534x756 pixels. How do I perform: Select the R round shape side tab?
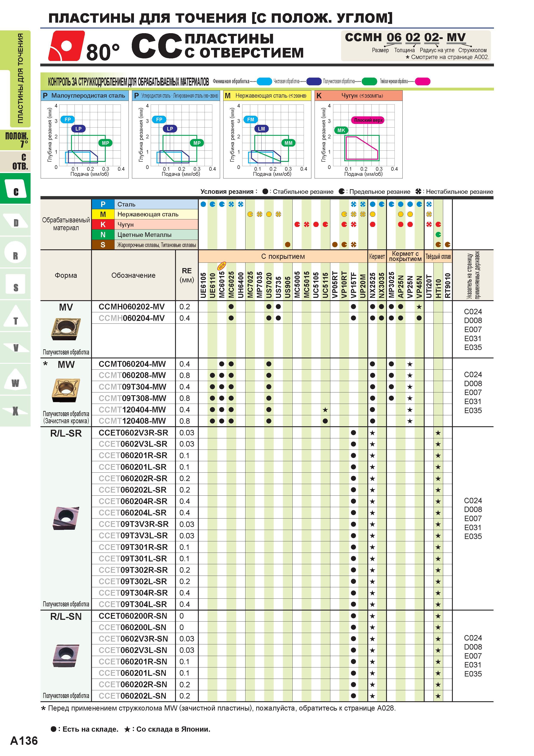click(15, 253)
